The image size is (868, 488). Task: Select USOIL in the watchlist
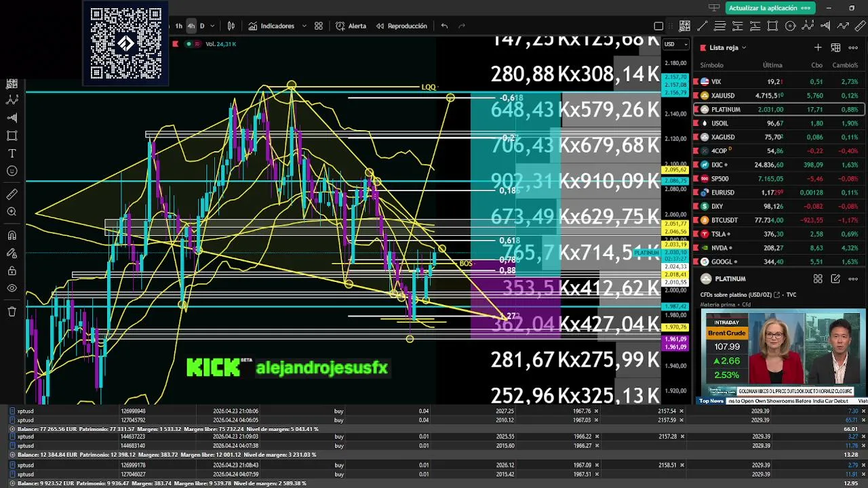(x=778, y=123)
